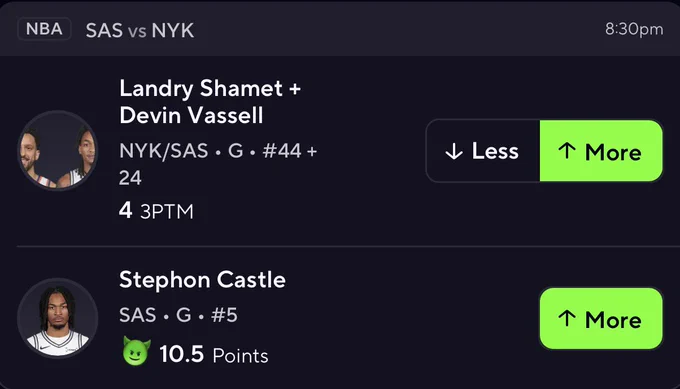
Task: Click the NYK team abbreviation in header
Action: click(x=173, y=30)
